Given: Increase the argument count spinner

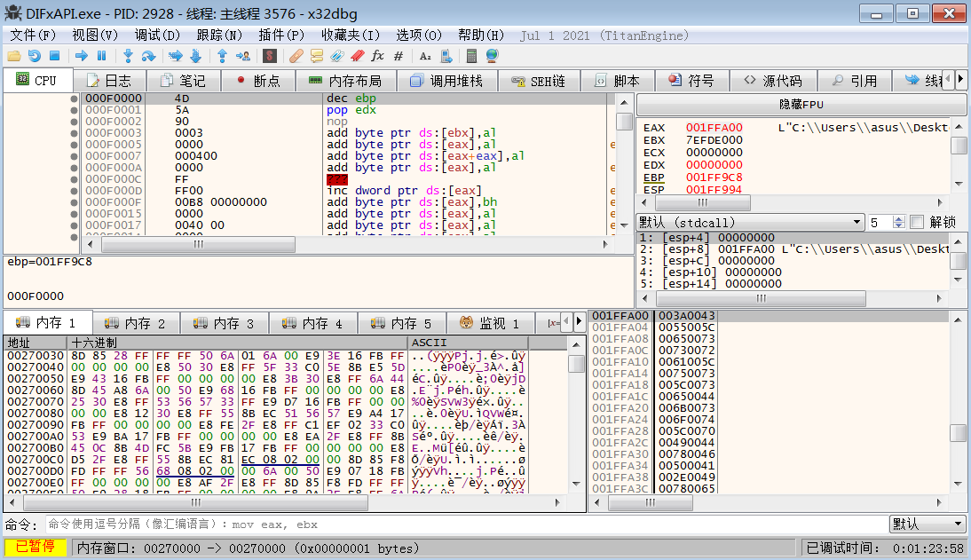Looking at the screenshot, I should pyautogui.click(x=899, y=218).
